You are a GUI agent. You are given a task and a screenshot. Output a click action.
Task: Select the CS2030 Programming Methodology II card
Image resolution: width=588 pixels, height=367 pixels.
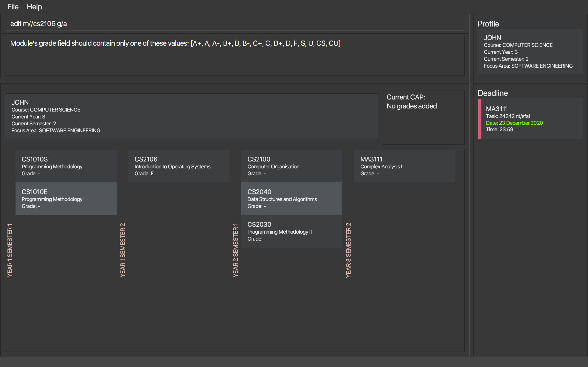[292, 231]
